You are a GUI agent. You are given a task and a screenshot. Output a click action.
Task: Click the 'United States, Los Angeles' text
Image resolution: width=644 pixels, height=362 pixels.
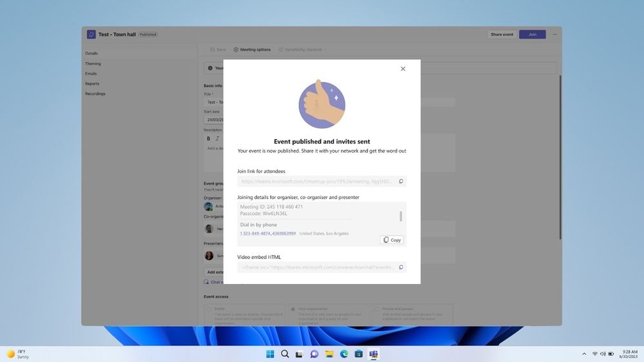(x=324, y=234)
